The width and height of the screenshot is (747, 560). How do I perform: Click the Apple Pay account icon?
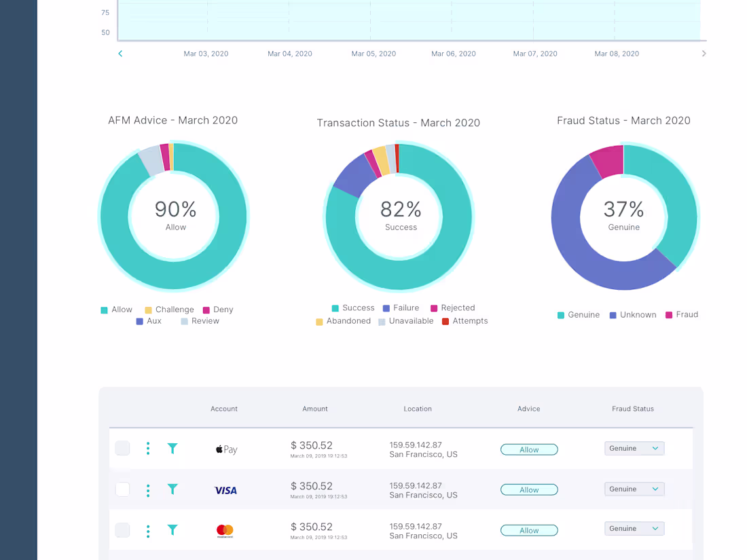click(225, 449)
